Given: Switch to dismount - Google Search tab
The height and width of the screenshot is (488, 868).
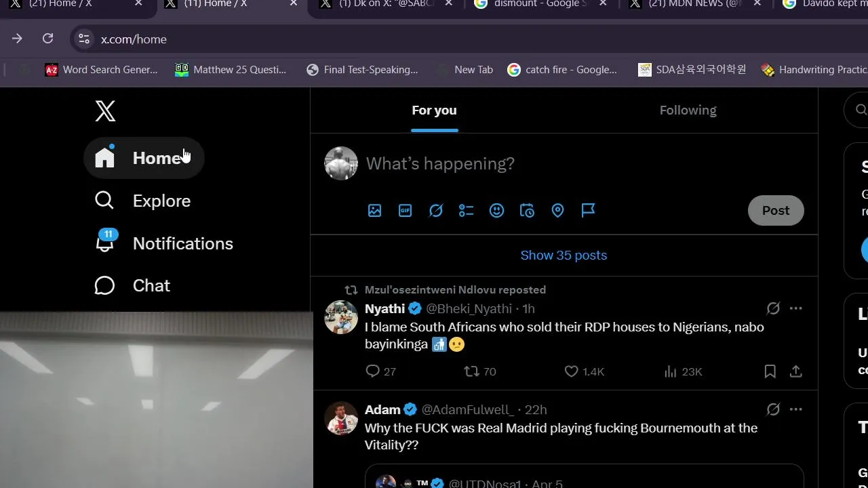Looking at the screenshot, I should click(x=540, y=4).
